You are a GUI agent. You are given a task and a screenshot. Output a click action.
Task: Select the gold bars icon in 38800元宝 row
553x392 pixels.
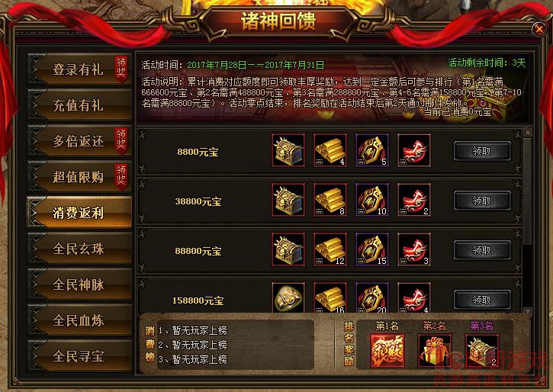coord(330,200)
